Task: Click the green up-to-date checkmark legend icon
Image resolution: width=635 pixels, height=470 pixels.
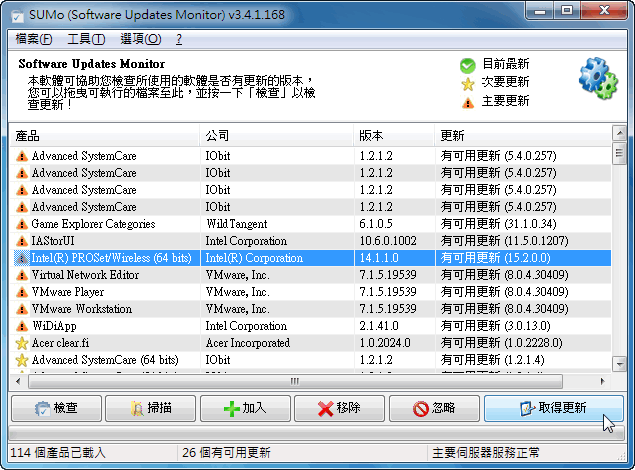Action: pyautogui.click(x=467, y=65)
